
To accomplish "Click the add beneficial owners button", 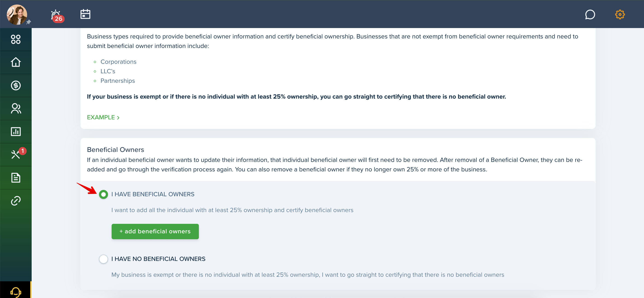I will tap(155, 232).
